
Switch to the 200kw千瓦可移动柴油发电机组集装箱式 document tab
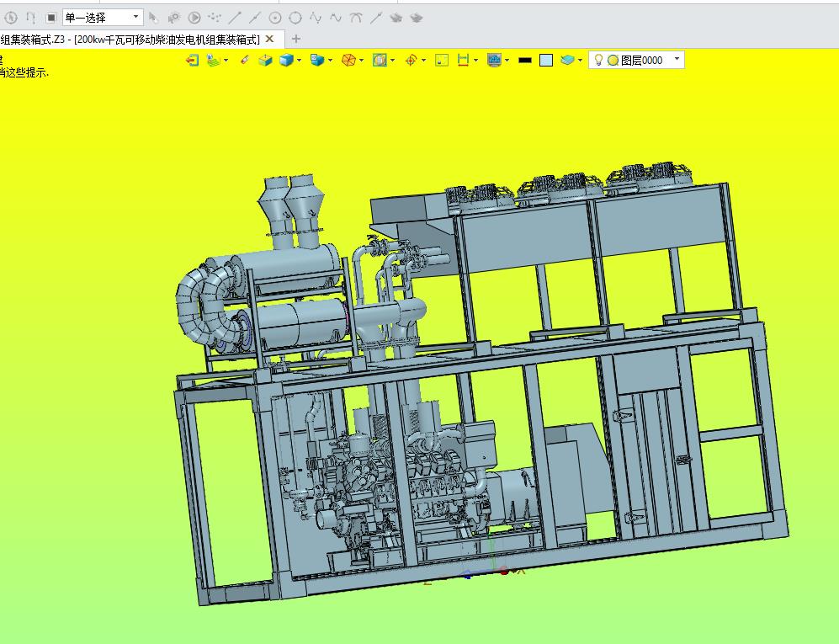pyautogui.click(x=130, y=39)
